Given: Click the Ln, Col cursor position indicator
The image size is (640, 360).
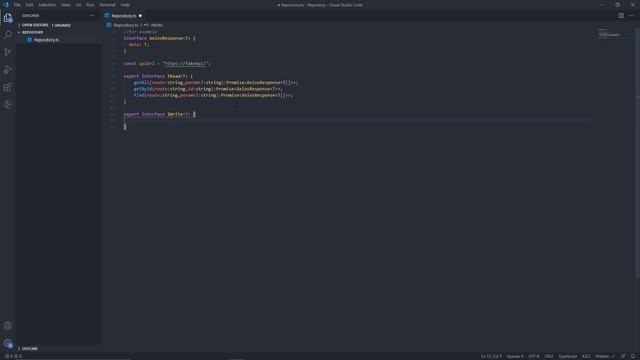Looking at the screenshot, I should (x=491, y=356).
